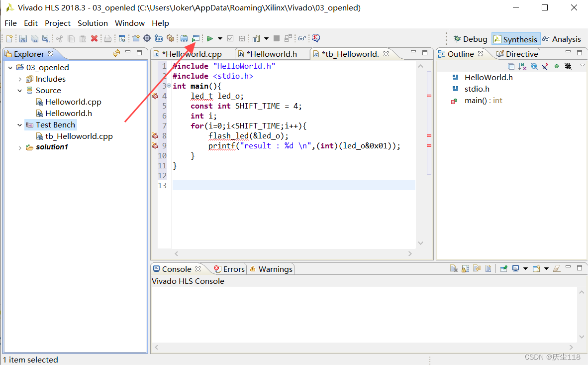Toggle Word Wrap in Console toolbar

point(477,268)
